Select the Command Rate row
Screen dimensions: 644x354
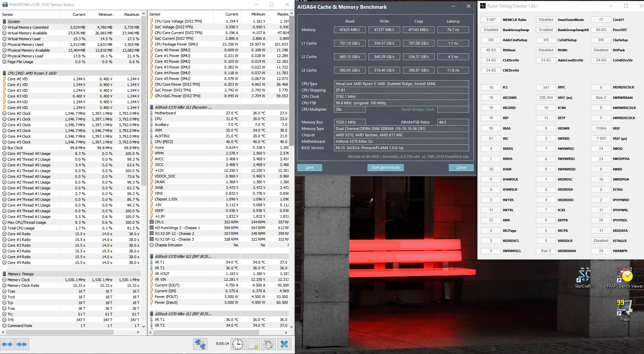(71, 326)
